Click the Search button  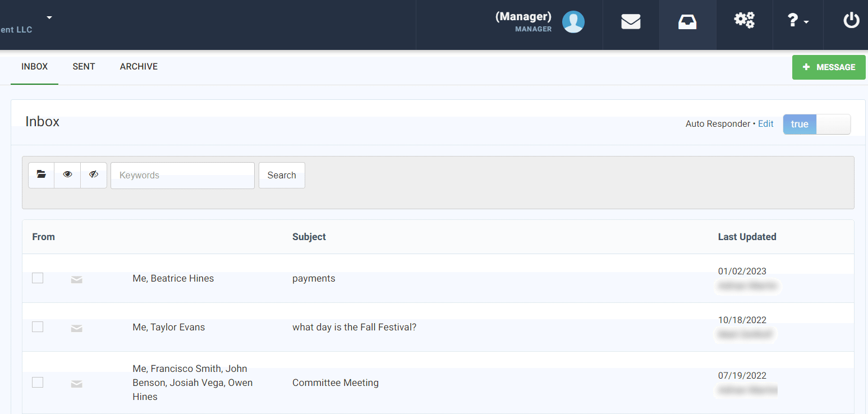coord(282,175)
